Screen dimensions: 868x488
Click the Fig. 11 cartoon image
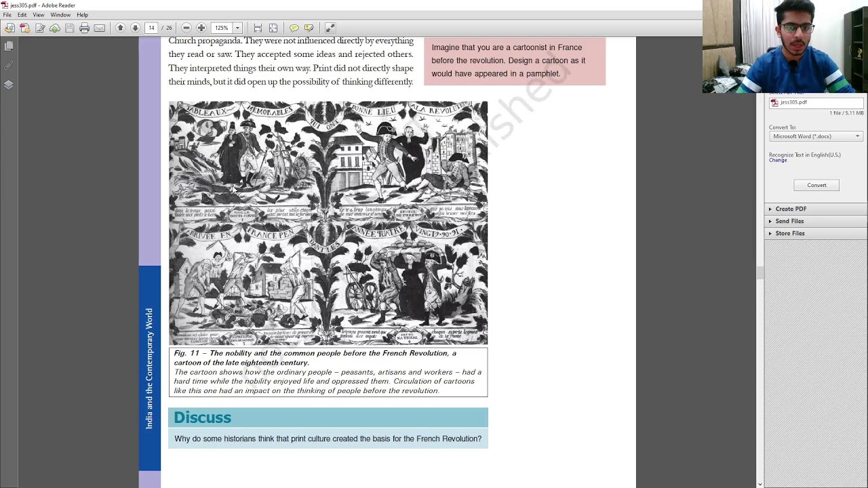[x=328, y=223]
